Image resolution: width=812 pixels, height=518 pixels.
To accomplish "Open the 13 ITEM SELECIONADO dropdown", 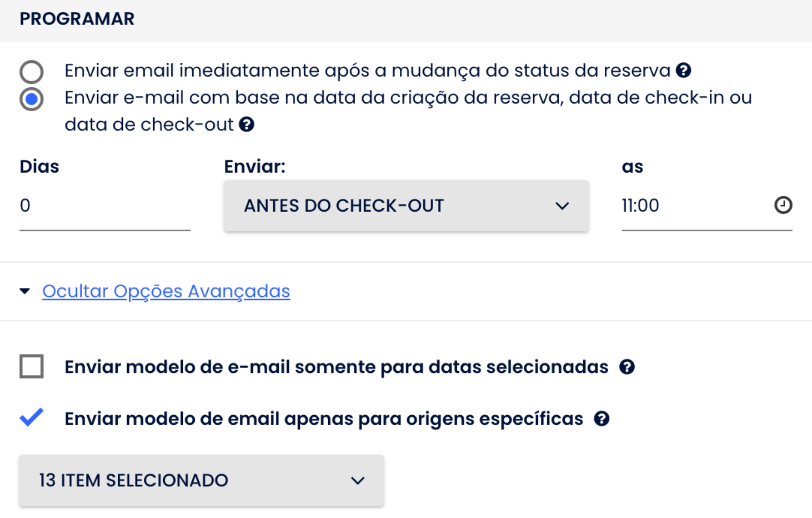I will point(202,480).
